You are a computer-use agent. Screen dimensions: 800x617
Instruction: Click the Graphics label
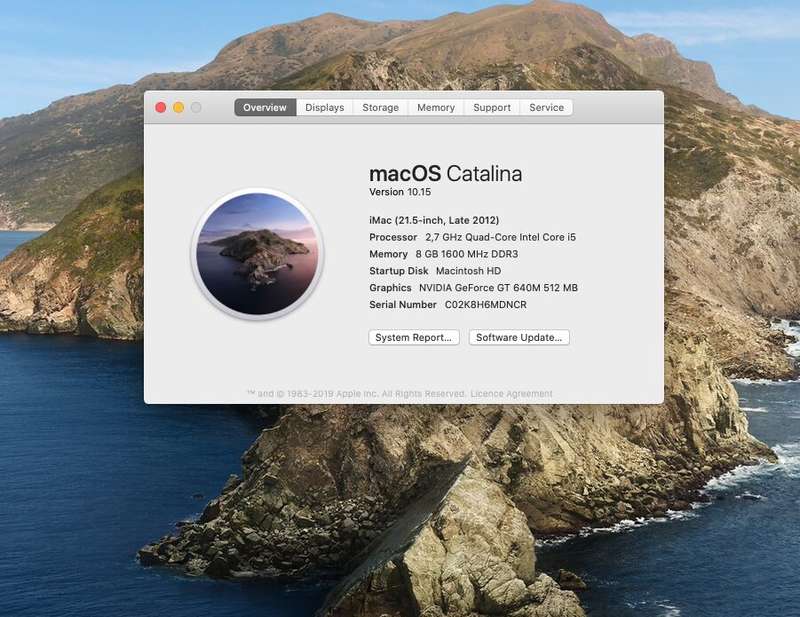pyautogui.click(x=390, y=288)
